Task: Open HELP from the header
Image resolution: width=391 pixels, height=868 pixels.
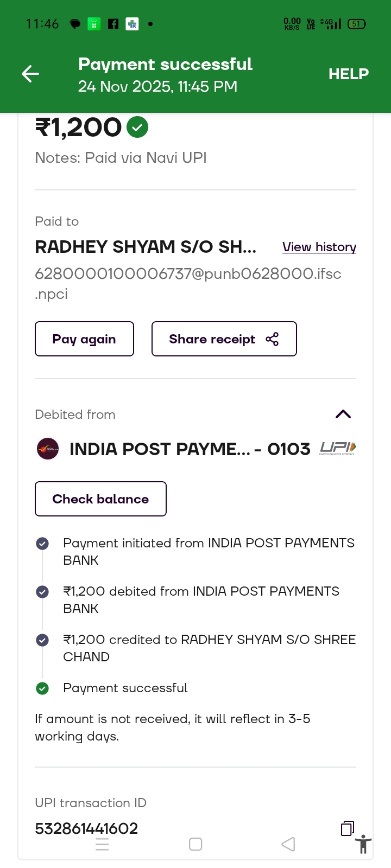Action: [x=348, y=74]
